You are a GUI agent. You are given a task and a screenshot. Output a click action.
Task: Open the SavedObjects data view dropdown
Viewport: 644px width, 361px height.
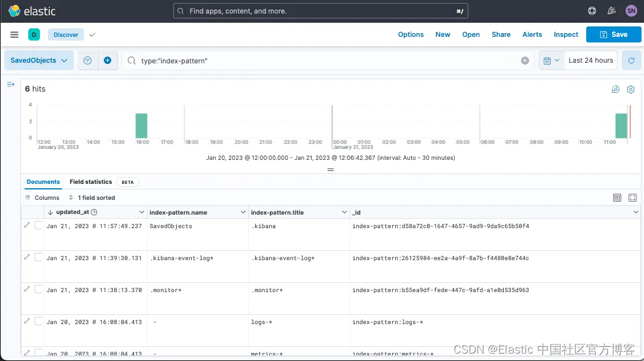tap(39, 60)
